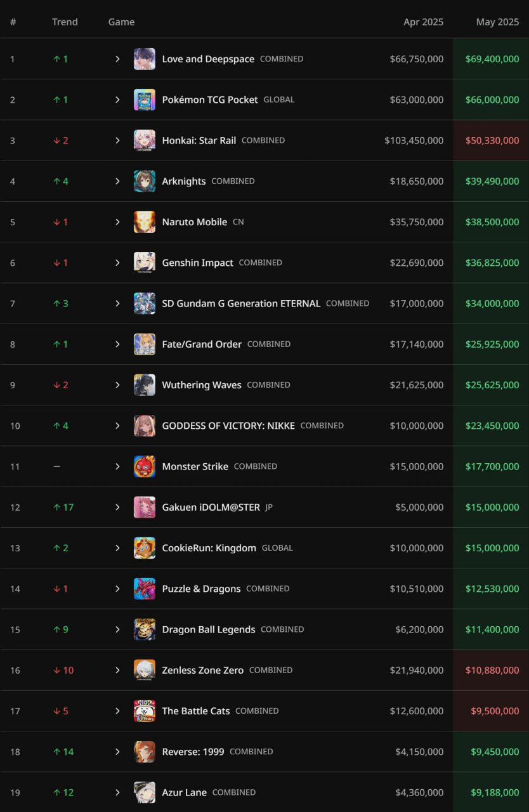The height and width of the screenshot is (812, 529).
Task: Open the Honkai: Star Rail icon
Action: [x=144, y=140]
